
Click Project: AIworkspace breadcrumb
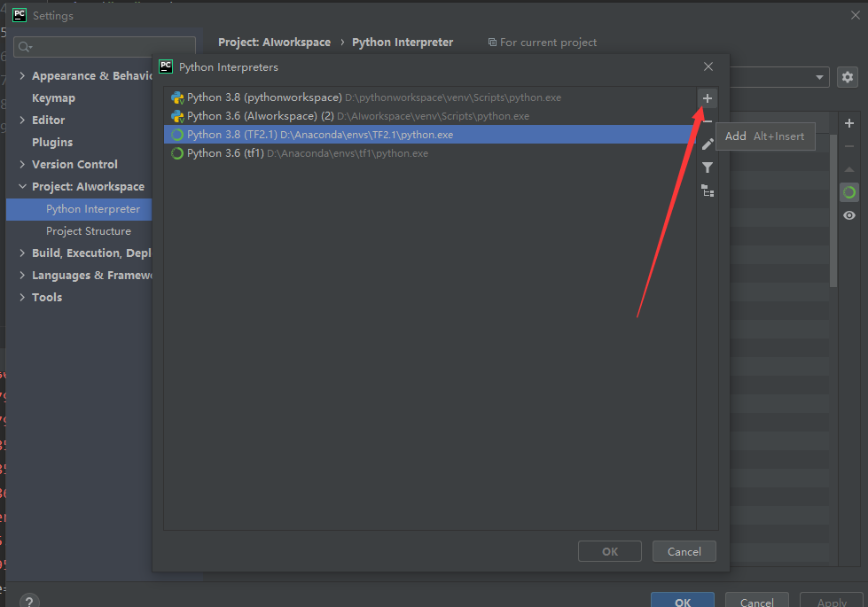click(x=274, y=42)
